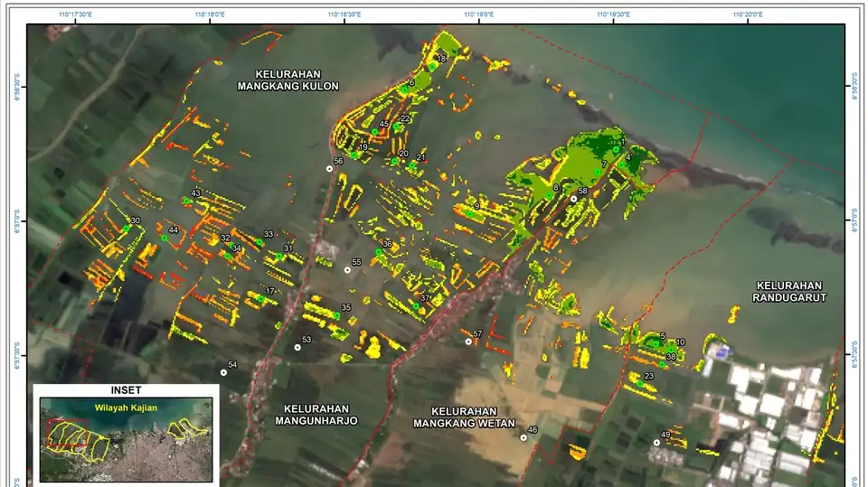Click the Kelurahan Randugarut label
The height and width of the screenshot is (487, 868).
click(789, 292)
